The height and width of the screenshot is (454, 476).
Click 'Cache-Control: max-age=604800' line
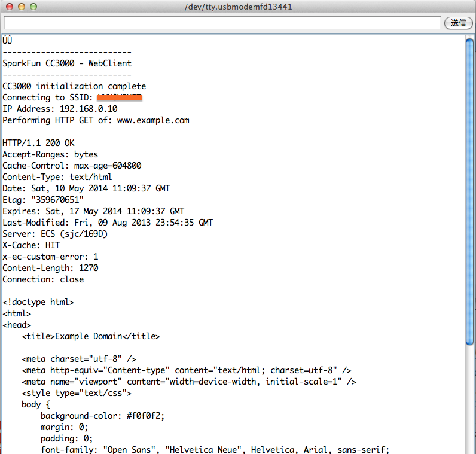pyautogui.click(x=72, y=166)
